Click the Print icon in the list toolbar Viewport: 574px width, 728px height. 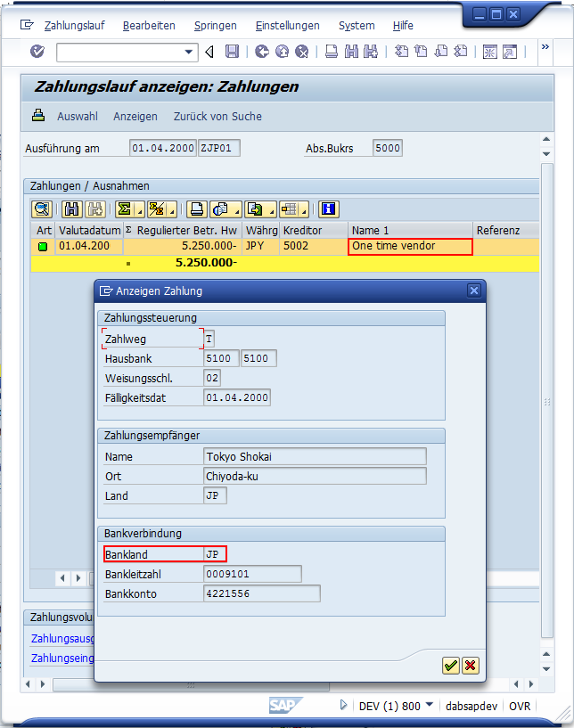point(197,209)
